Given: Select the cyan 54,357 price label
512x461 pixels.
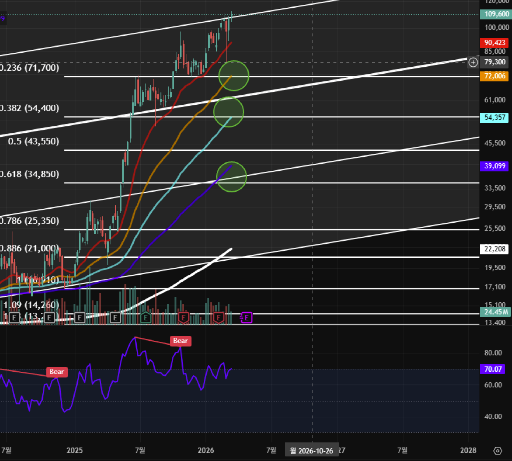Looking at the screenshot, I should tap(494, 118).
